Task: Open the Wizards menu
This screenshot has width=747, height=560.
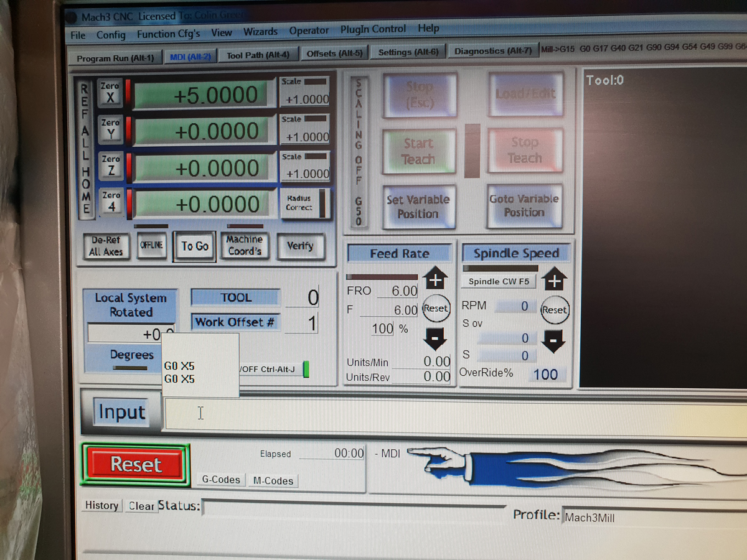Action: click(x=260, y=32)
